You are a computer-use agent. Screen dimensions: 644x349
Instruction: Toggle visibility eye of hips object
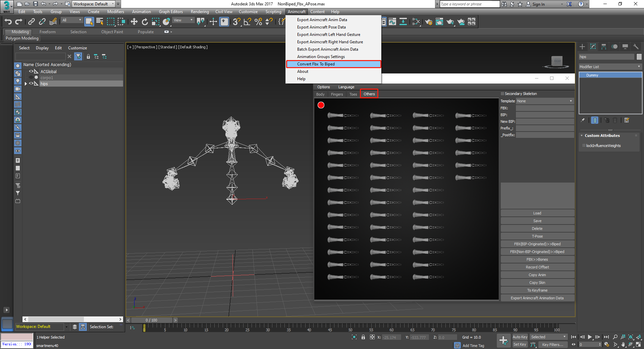point(31,84)
